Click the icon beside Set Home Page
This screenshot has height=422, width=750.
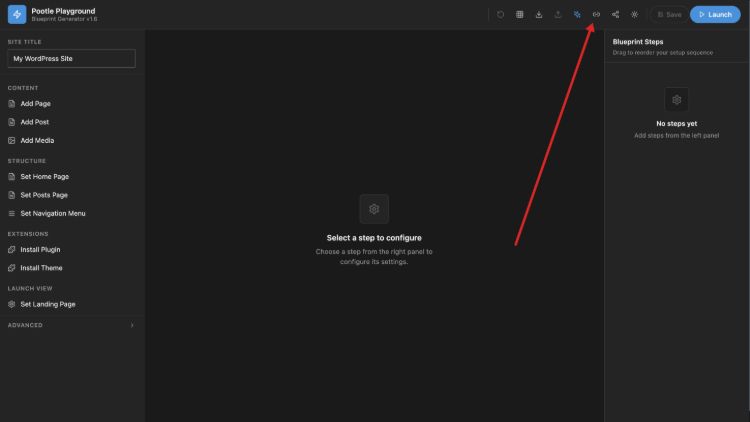pyautogui.click(x=11, y=177)
